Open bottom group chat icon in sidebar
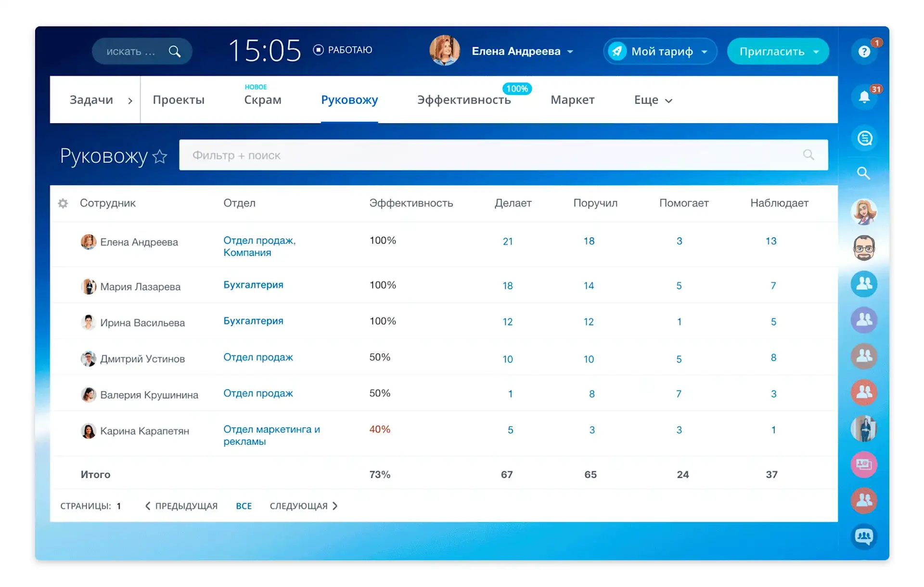Screen dimensions: 924x587 click(864, 536)
